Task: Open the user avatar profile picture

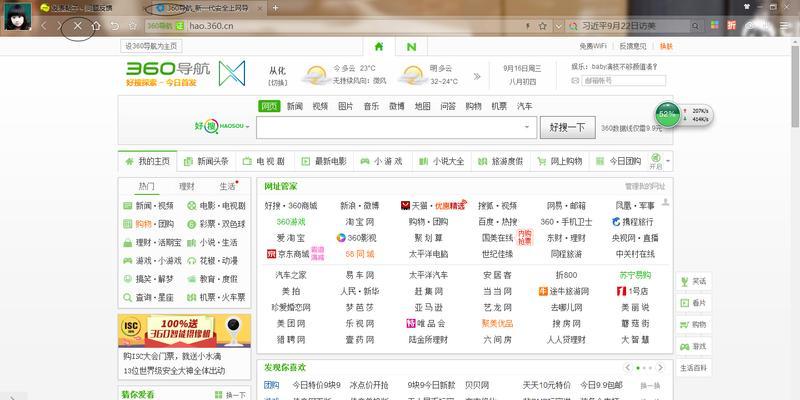Action: click(x=17, y=16)
